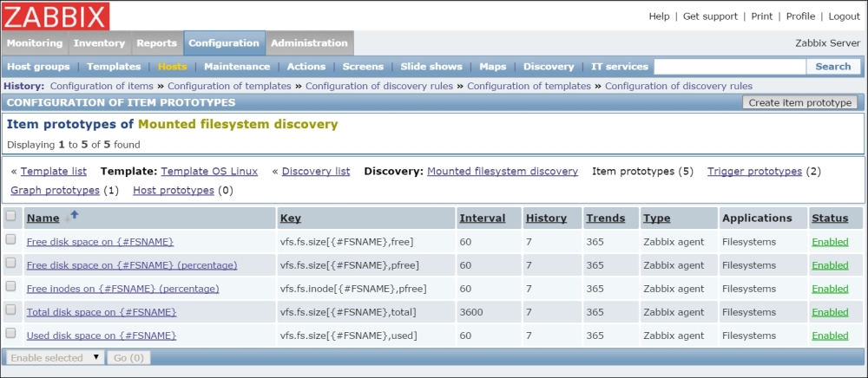
Task: Open Templates in the submenu
Action: click(114, 67)
